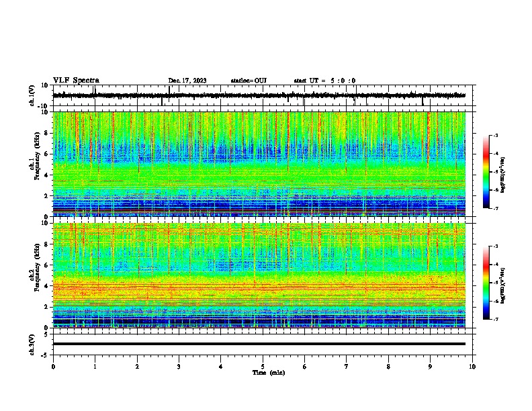Click the ch.1 colorbar '-3' value
The width and height of the screenshot is (532, 411).
click(x=495, y=136)
